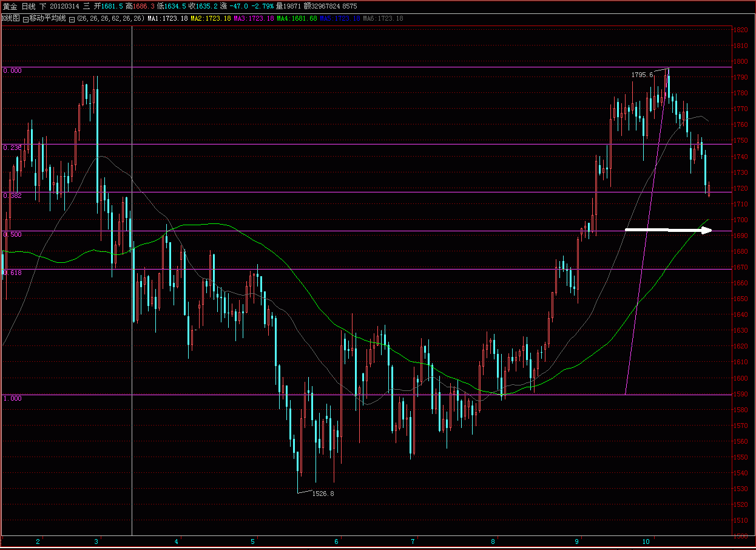Click month 6 on the time axis

(336, 541)
